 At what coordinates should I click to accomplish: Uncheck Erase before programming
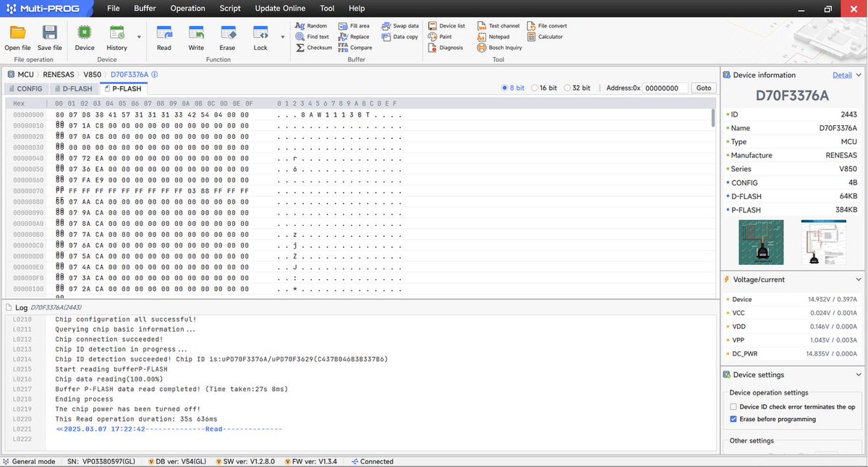[x=733, y=419]
